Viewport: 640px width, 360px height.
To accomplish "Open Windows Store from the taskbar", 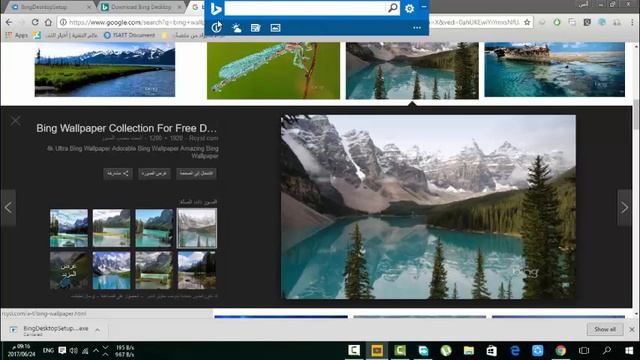I will (x=492, y=351).
